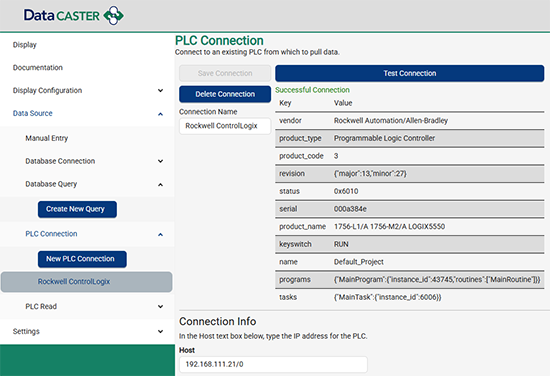Click the programs key cell
The height and width of the screenshot is (376, 550).
[295, 280]
